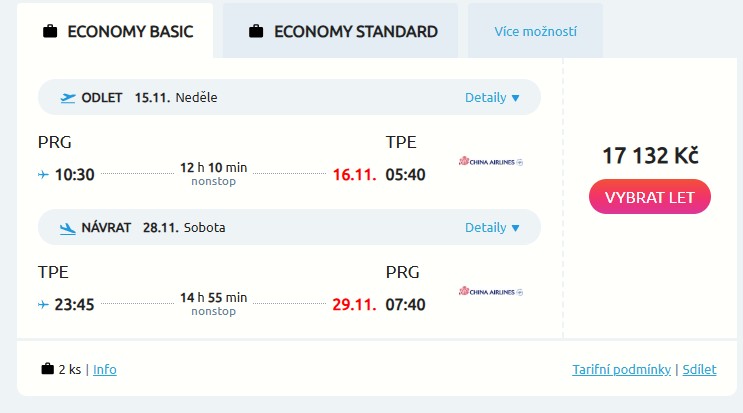Screen dimensions: 743x413
Task: Click the small plane icon beside 10:30
Action: coord(43,175)
